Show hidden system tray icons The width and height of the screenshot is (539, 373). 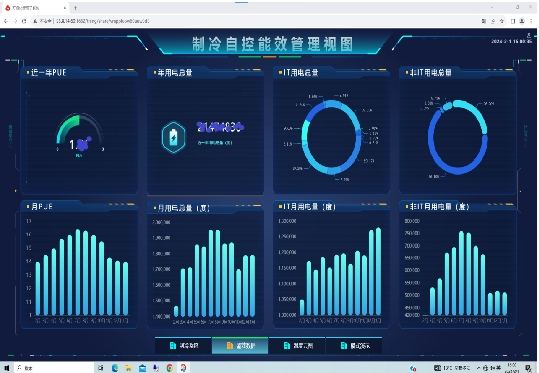pos(478,368)
